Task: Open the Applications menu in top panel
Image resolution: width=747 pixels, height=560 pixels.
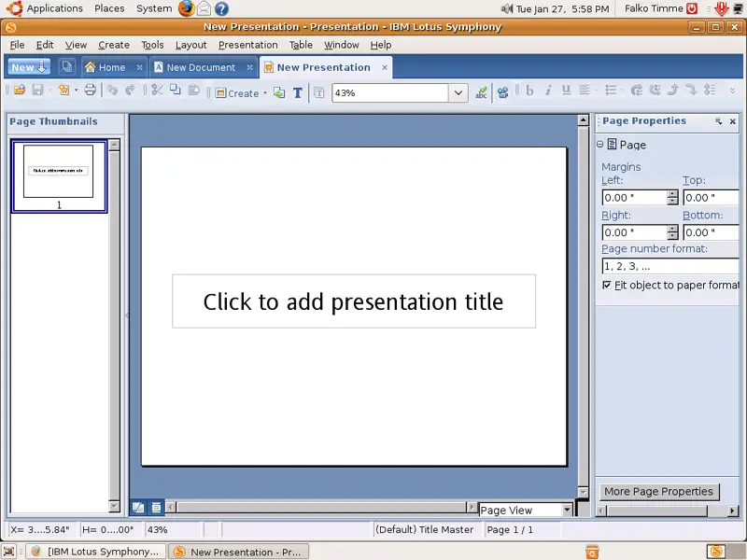Action: click(x=55, y=8)
